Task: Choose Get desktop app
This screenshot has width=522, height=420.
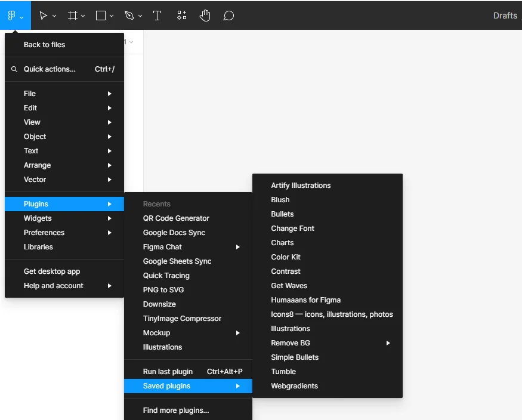Action: pyautogui.click(x=52, y=271)
